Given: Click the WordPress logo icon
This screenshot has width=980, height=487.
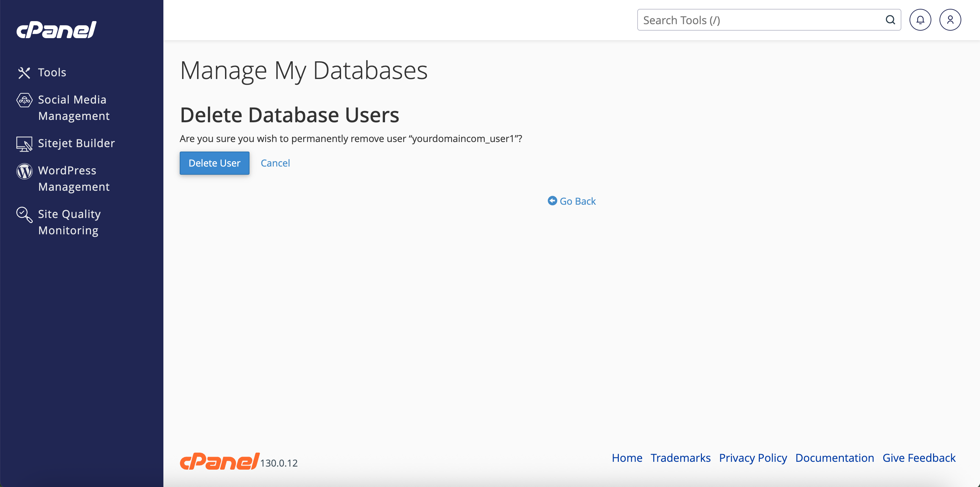Looking at the screenshot, I should [25, 171].
